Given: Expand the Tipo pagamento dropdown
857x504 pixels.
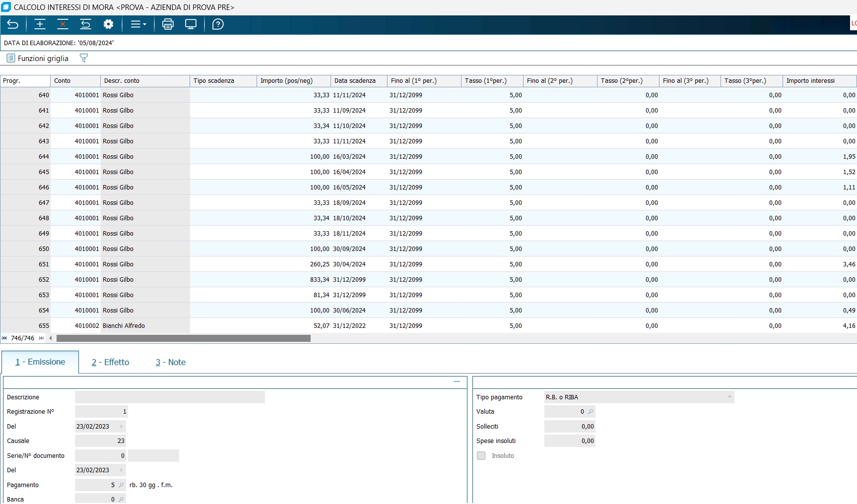Looking at the screenshot, I should tap(729, 397).
